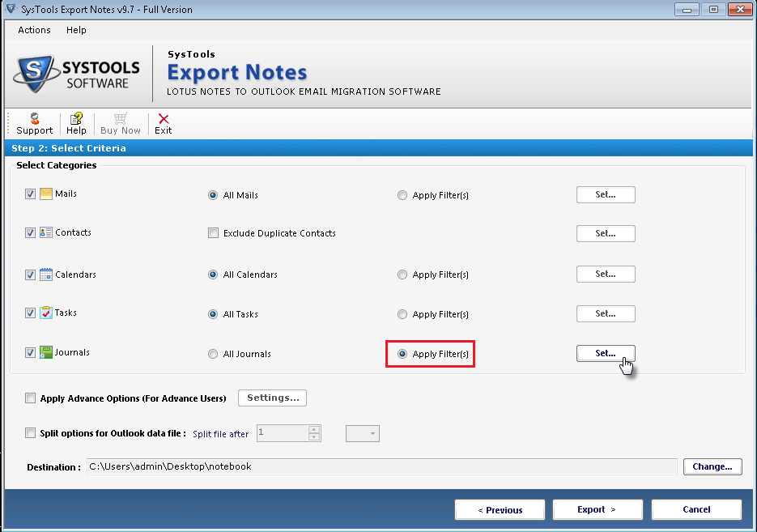Uncheck the Journals category checkbox
The width and height of the screenshot is (757, 532).
(30, 352)
